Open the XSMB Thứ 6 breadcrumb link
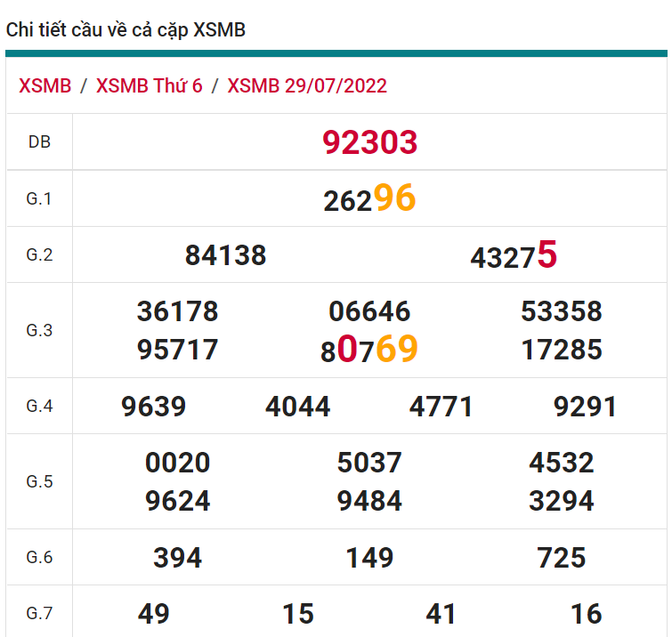672x637 pixels. click(150, 85)
